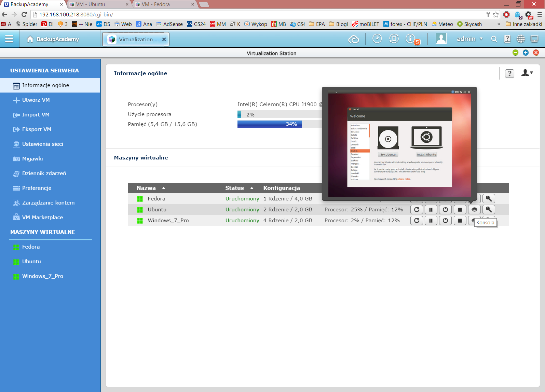Force stop the Windows_7_Pro VM
Image resolution: width=545 pixels, height=392 pixels.
[460, 221]
